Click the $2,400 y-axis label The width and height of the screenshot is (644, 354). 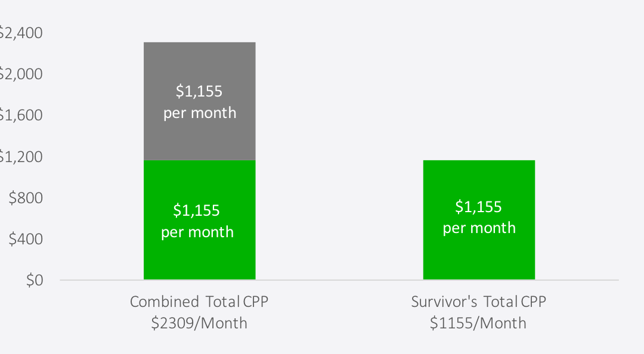[20, 33]
